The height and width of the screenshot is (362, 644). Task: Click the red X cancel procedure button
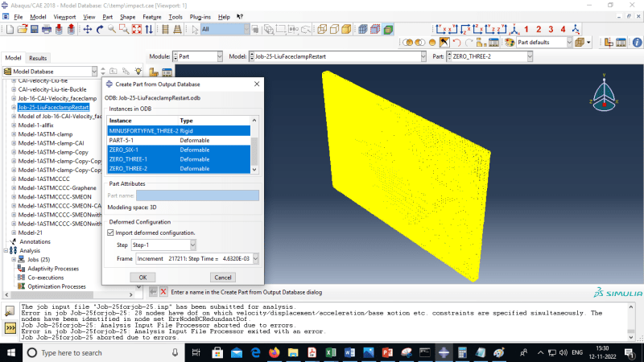pos(163,292)
